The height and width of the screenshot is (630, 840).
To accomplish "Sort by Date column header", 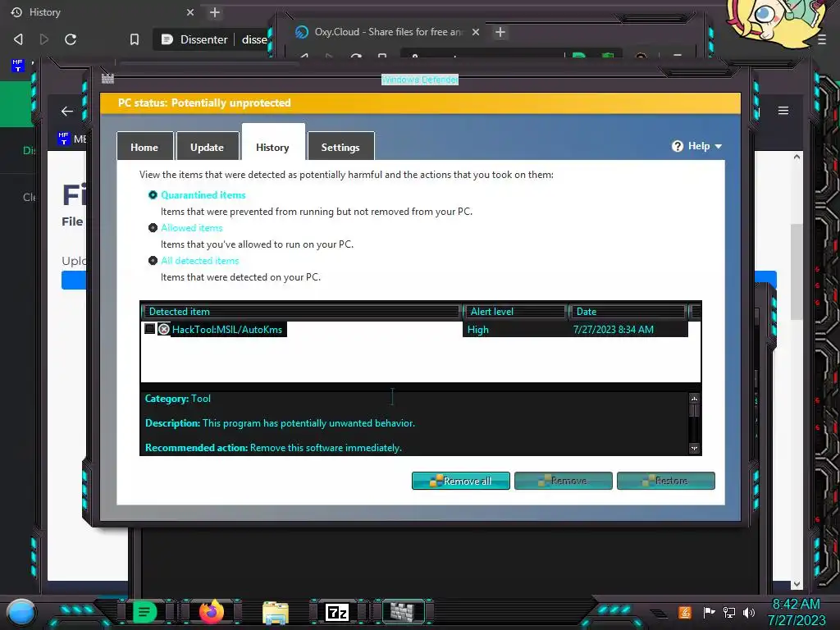I will (x=628, y=311).
